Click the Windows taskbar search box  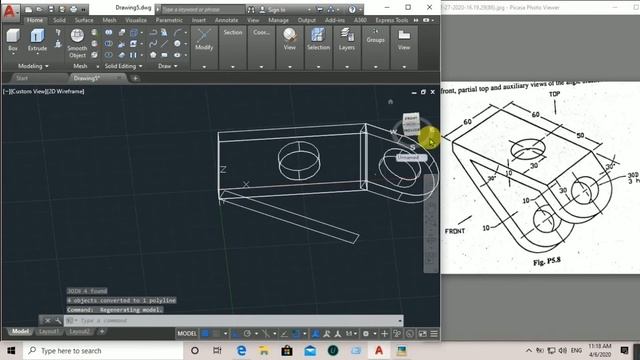point(103,351)
